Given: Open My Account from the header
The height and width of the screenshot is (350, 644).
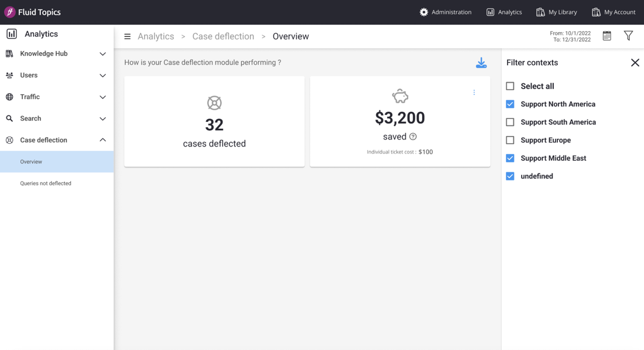Looking at the screenshot, I should (613, 12).
